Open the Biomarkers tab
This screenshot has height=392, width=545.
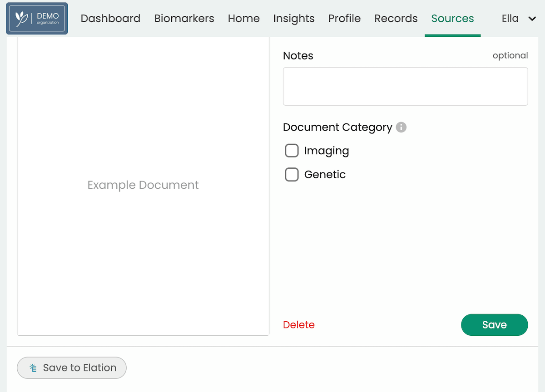(x=184, y=19)
